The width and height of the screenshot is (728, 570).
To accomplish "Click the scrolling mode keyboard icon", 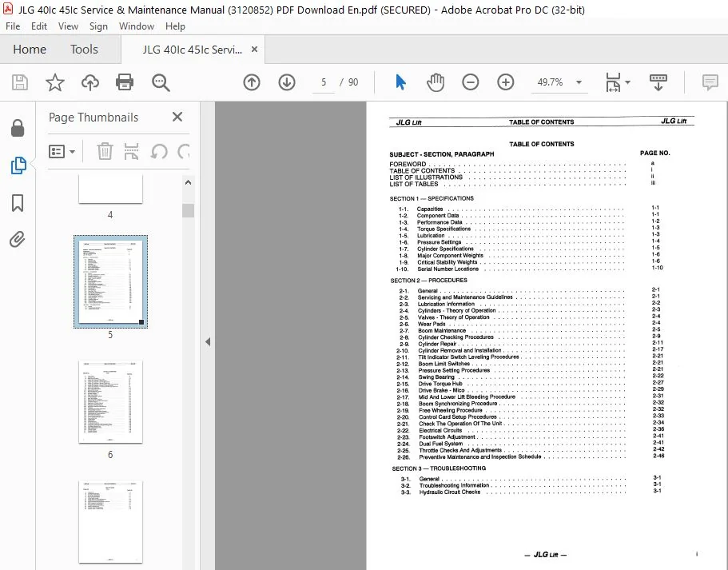I will point(658,82).
